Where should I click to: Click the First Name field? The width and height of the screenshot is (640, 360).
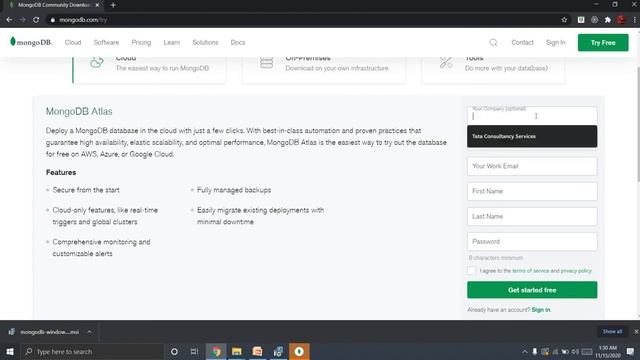532,191
